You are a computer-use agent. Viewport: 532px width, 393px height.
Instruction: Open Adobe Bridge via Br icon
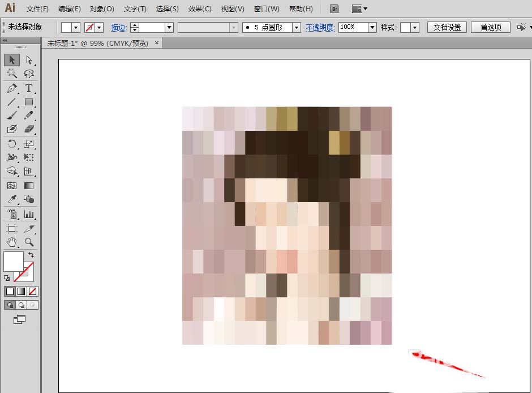pyautogui.click(x=334, y=9)
